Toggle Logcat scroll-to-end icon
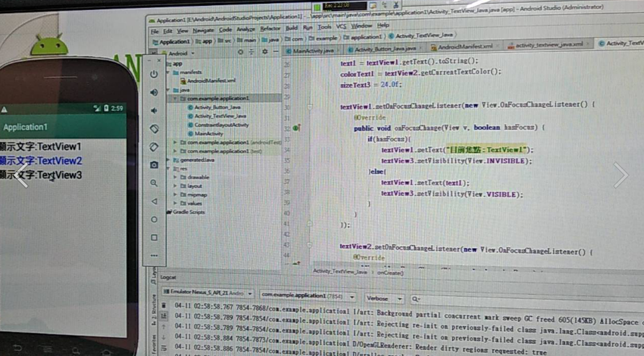The height and width of the screenshot is (356, 644). [163, 316]
